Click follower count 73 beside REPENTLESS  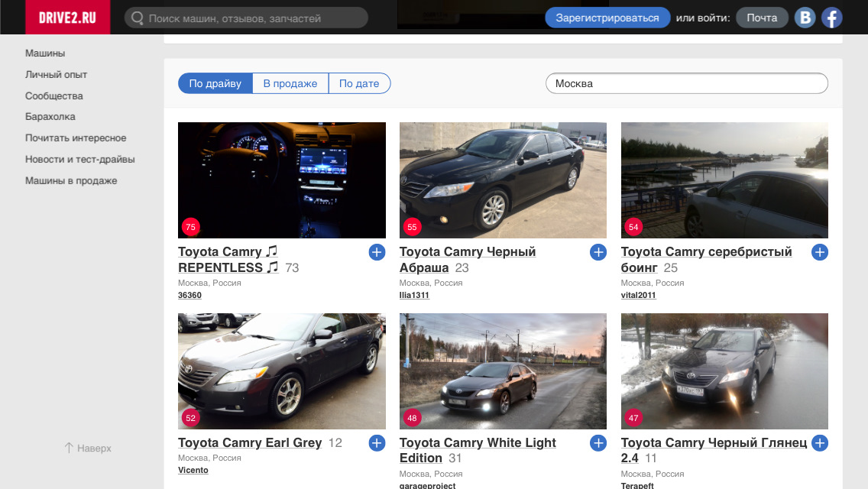[292, 268]
